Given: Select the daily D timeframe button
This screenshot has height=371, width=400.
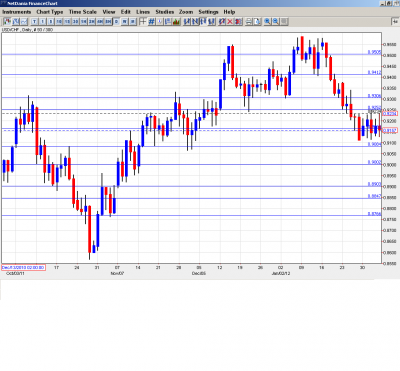Looking at the screenshot, I should [116, 22].
